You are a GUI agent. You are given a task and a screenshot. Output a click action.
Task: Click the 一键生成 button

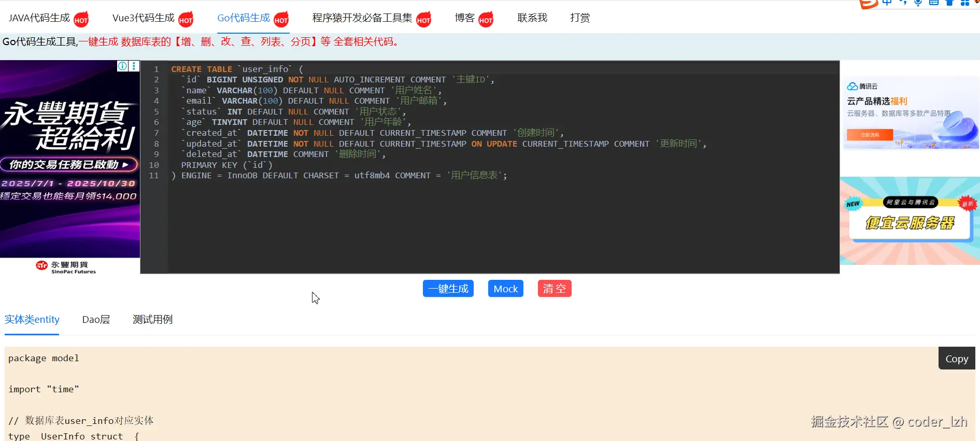pyautogui.click(x=448, y=289)
